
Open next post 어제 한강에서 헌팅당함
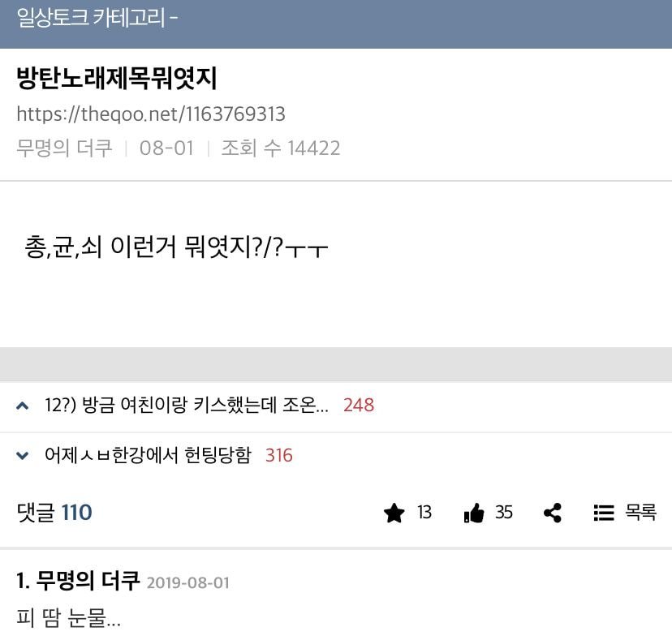pos(148,455)
